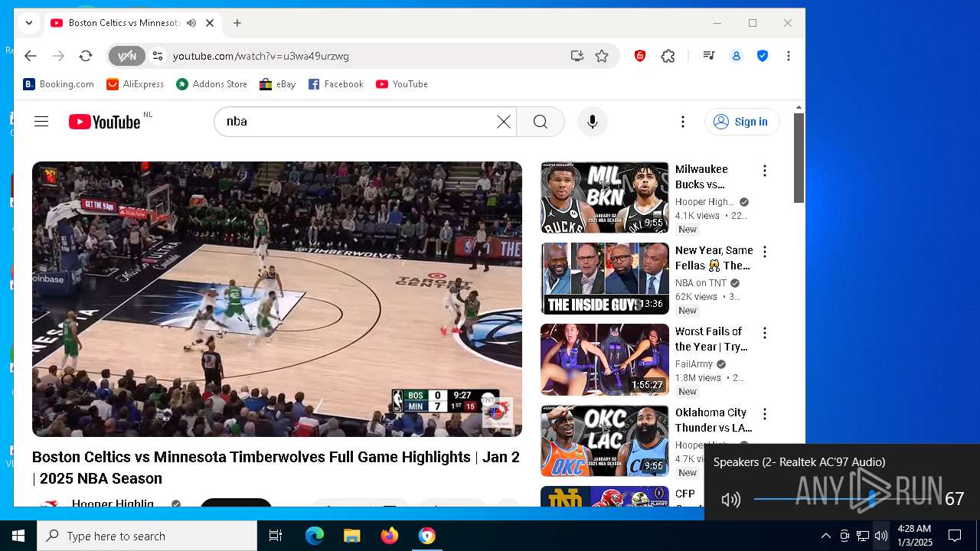Open the browser profile icon
The image size is (980, 551).
pos(737,56)
